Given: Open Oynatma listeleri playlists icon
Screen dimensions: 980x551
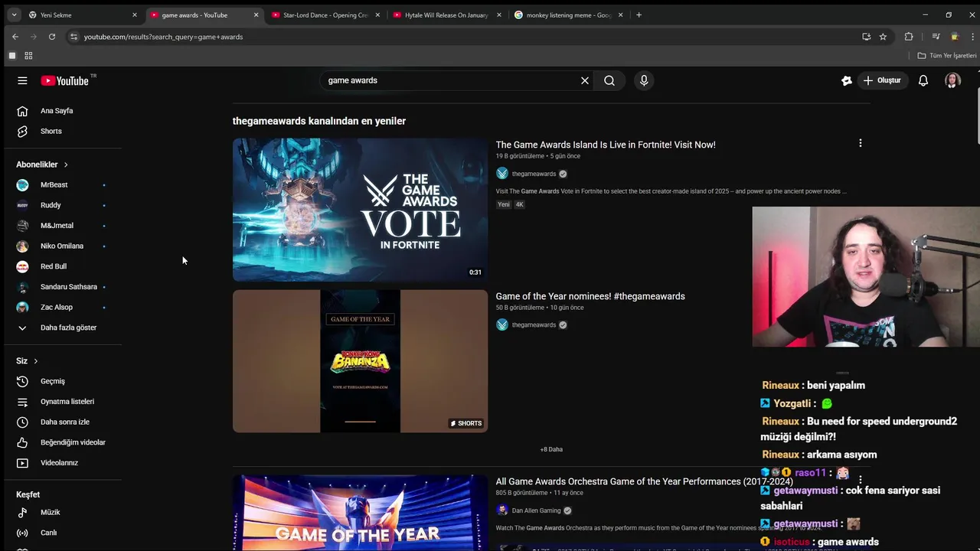Looking at the screenshot, I should (x=22, y=402).
